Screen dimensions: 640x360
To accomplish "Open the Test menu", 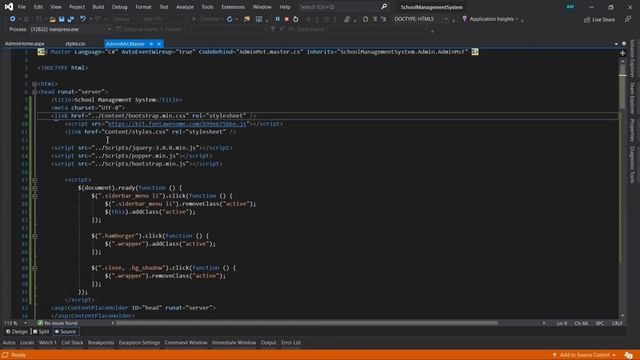I will [x=164, y=7].
